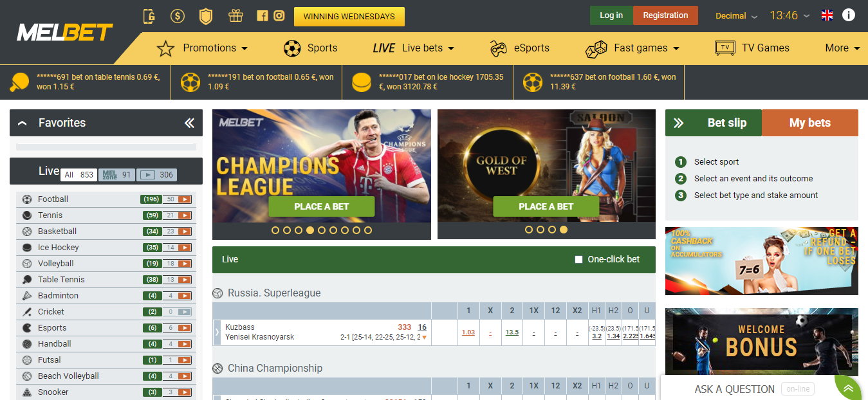This screenshot has height=400, width=868.
Task: Click the MELBET logo
Action: click(65, 32)
